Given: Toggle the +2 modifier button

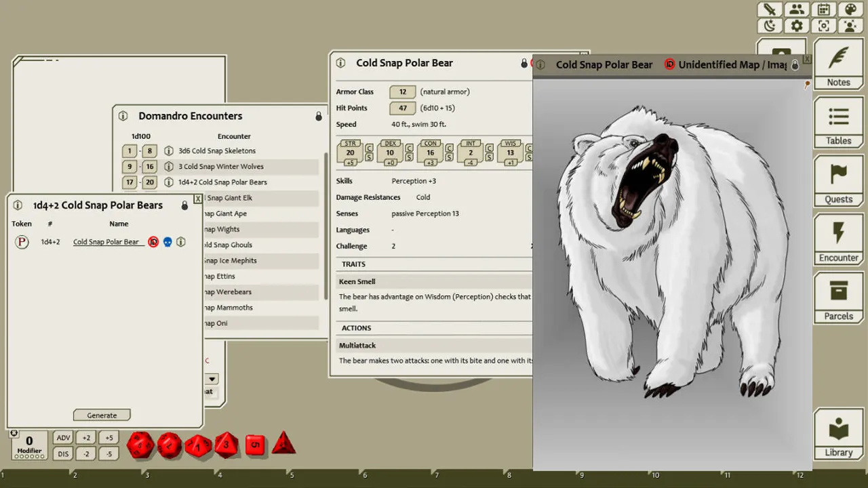Looking at the screenshot, I should [86, 438].
